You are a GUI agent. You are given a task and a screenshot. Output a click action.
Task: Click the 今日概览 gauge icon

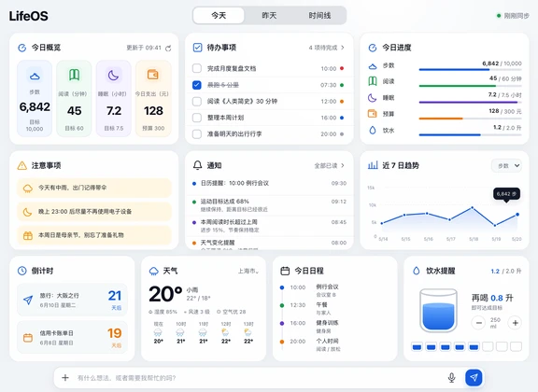pos(22,48)
